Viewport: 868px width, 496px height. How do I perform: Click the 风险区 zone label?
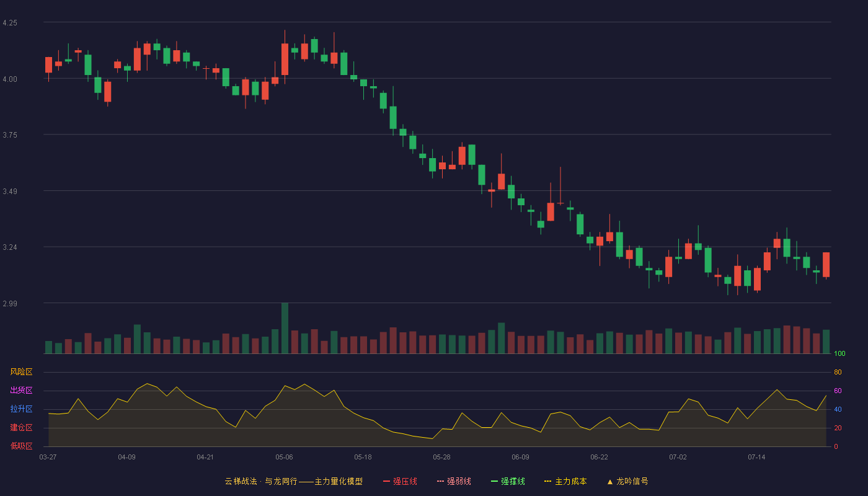pyautogui.click(x=21, y=372)
